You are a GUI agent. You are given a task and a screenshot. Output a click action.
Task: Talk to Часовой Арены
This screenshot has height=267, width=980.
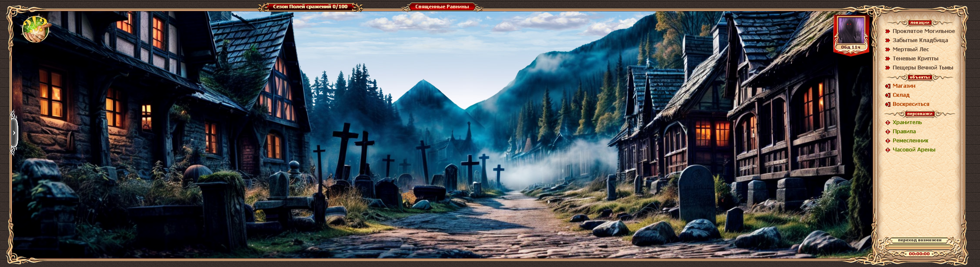pyautogui.click(x=913, y=150)
